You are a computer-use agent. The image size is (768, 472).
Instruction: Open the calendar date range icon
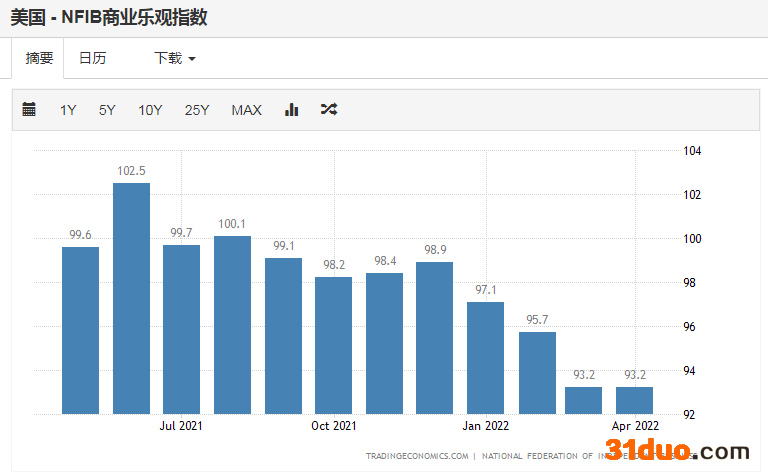pyautogui.click(x=29, y=109)
